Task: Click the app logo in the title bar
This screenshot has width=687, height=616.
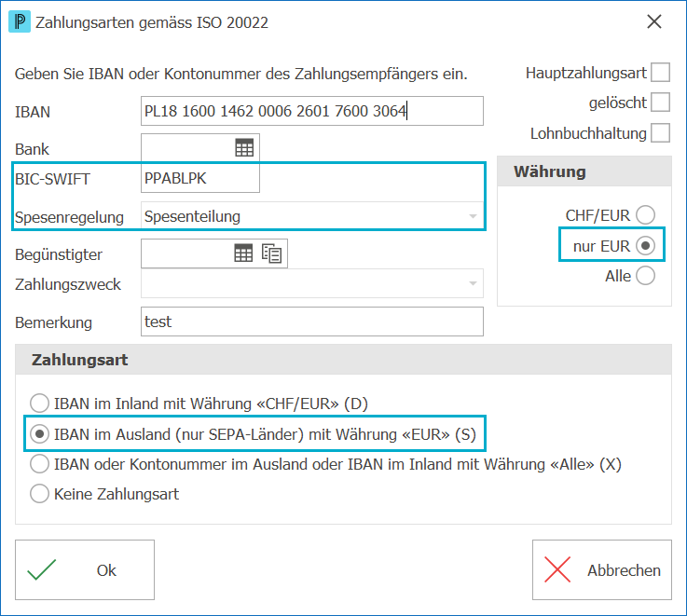Action: pyautogui.click(x=20, y=22)
